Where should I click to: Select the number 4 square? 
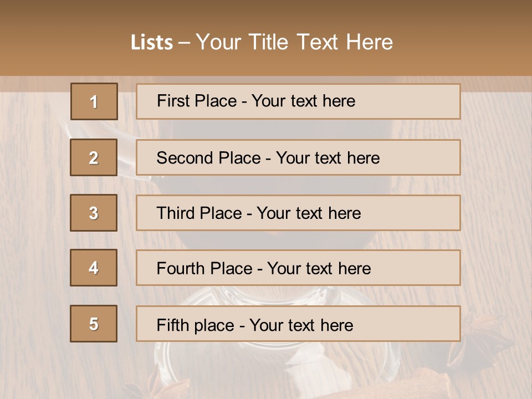tap(94, 268)
